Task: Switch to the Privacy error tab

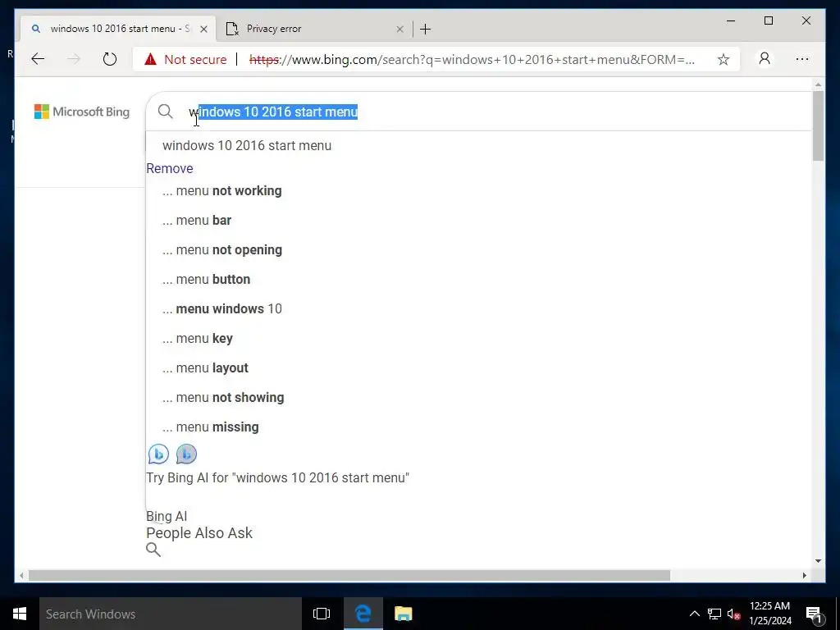Action: [314, 29]
